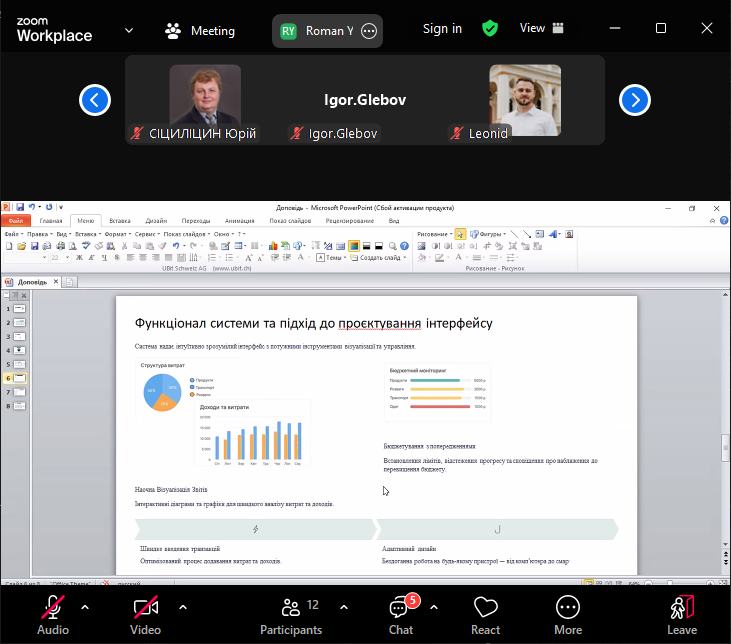
Task: Click the Sign in link
Action: click(x=442, y=29)
